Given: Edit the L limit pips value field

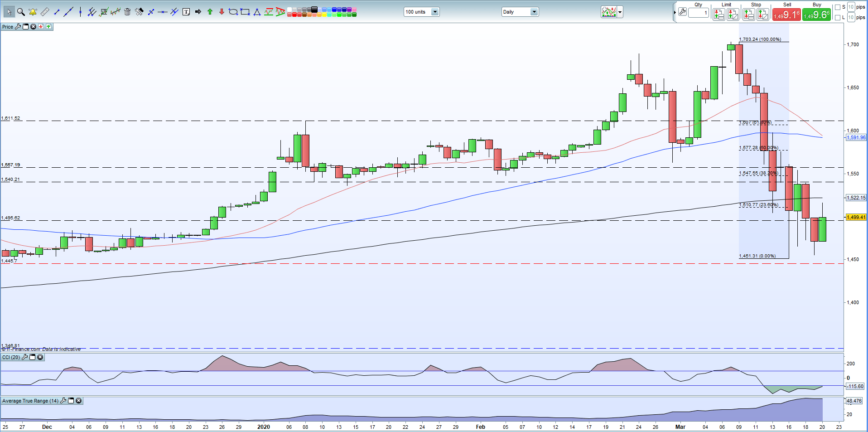Looking at the screenshot, I should point(851,17).
